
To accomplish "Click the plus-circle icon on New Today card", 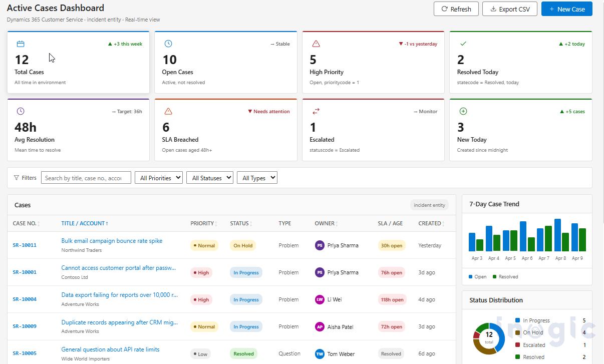I will (x=462, y=111).
